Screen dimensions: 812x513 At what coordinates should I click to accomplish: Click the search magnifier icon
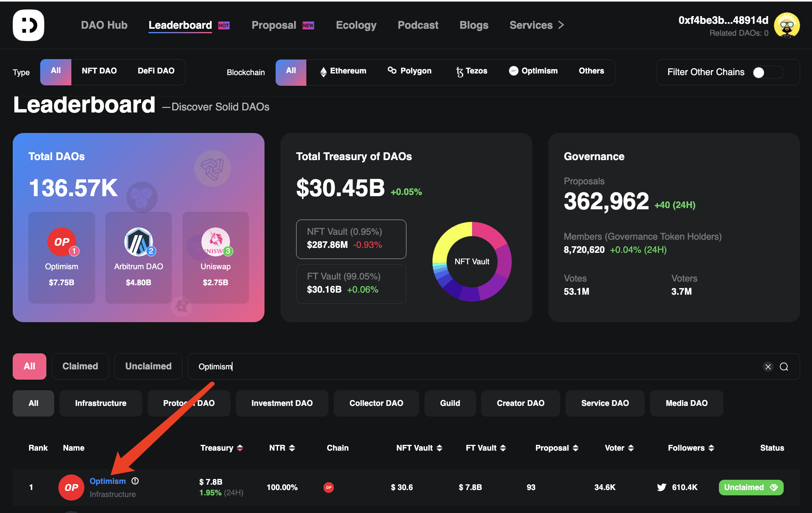(784, 366)
